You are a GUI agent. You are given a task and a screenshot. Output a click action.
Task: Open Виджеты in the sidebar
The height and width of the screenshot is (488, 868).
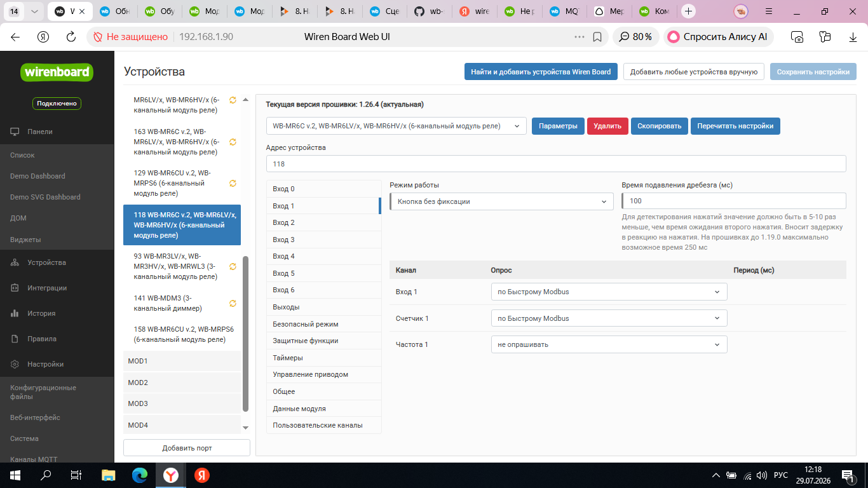tap(25, 240)
